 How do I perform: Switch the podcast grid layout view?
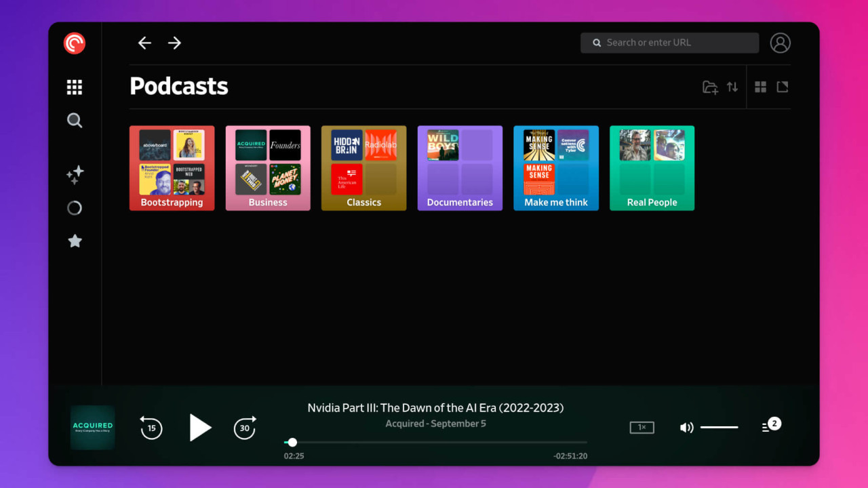click(761, 87)
